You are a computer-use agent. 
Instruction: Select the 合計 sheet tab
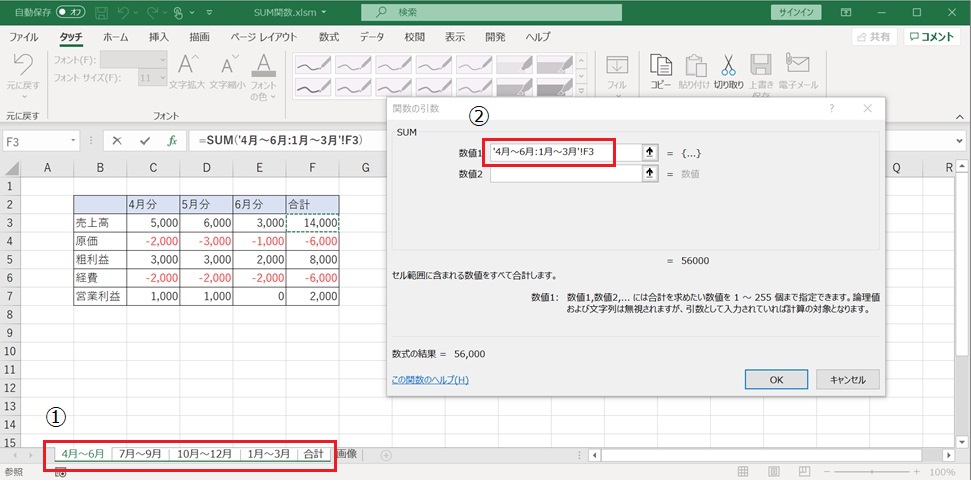(x=313, y=454)
